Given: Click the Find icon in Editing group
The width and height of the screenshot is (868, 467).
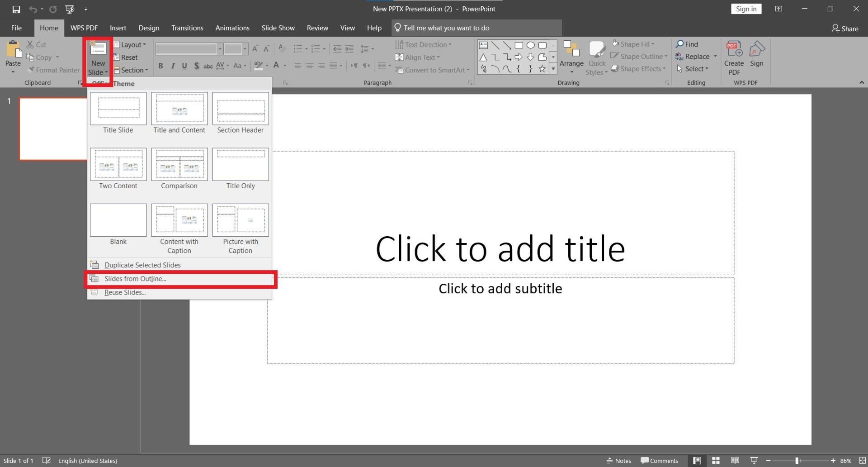Looking at the screenshot, I should tap(687, 44).
